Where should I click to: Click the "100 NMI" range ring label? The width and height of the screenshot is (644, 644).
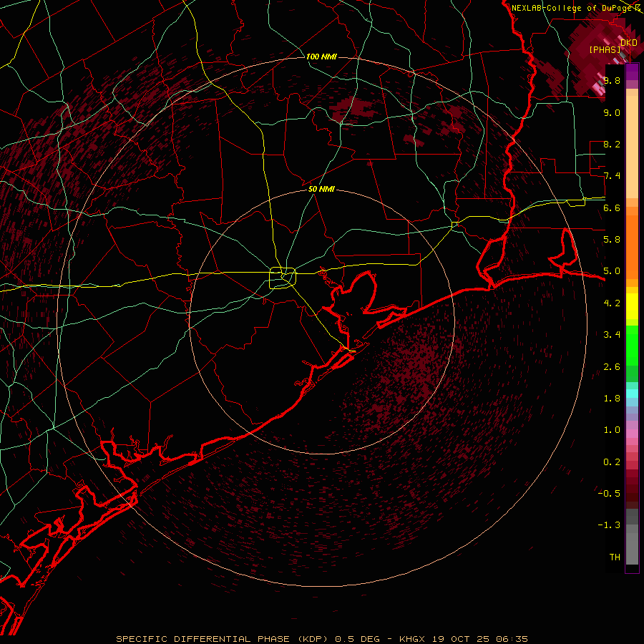pyautogui.click(x=321, y=57)
